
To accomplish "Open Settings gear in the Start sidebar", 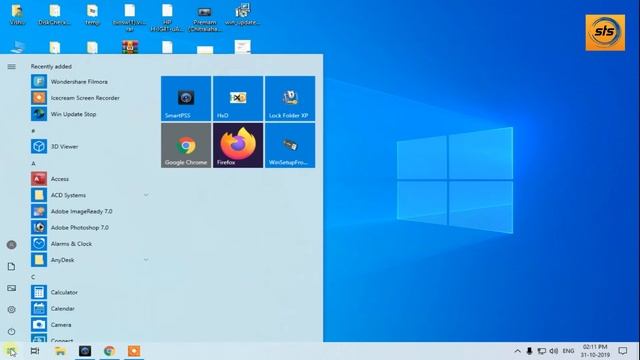I will [11, 310].
